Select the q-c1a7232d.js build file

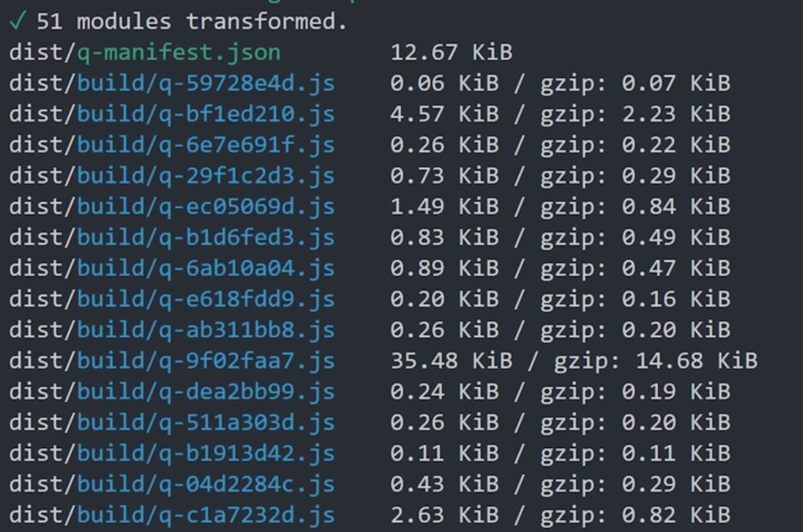click(172, 515)
